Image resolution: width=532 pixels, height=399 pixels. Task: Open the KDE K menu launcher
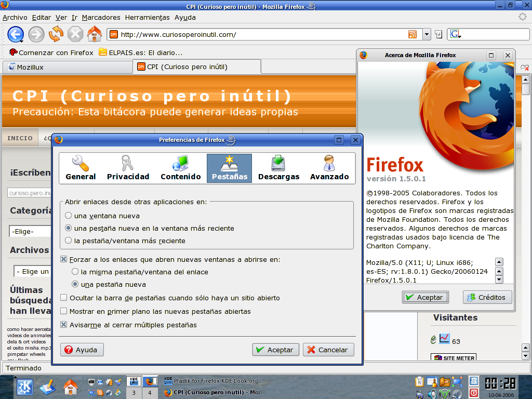point(25,387)
